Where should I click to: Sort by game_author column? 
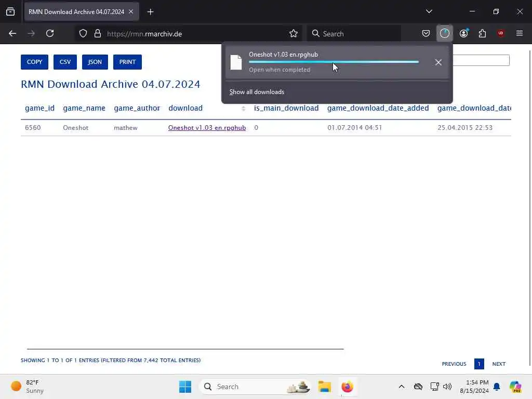pyautogui.click(x=137, y=108)
